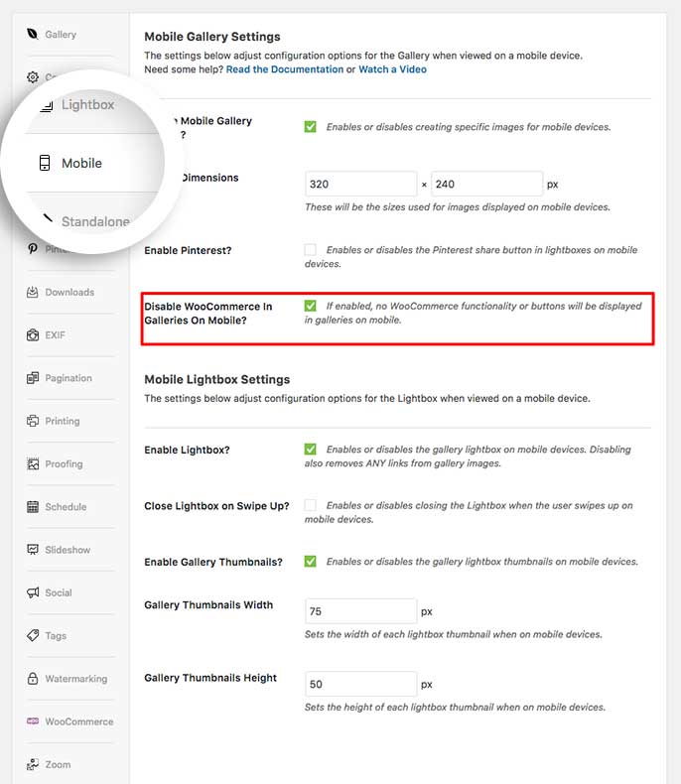
Task: Open the Pagination settings tab
Action: [70, 378]
